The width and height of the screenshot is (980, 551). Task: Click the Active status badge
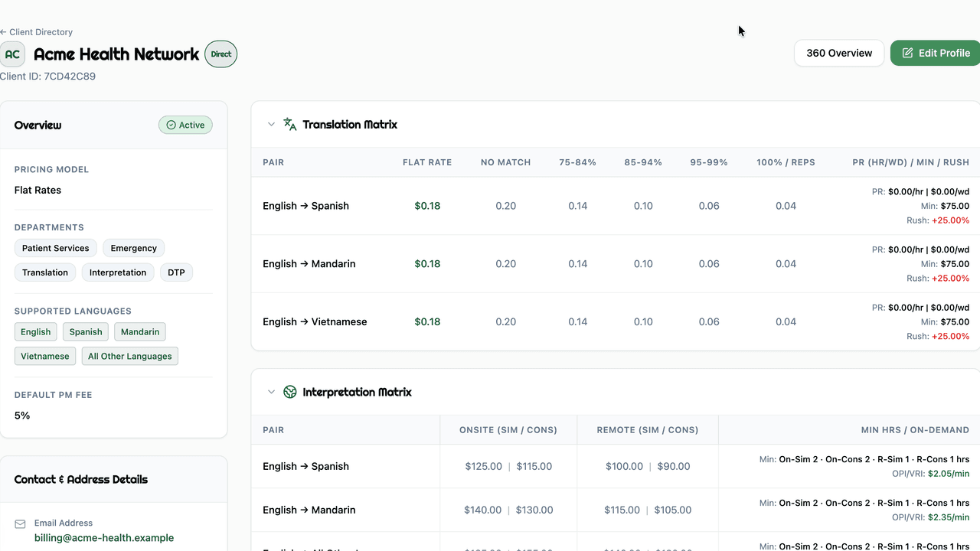tap(185, 125)
